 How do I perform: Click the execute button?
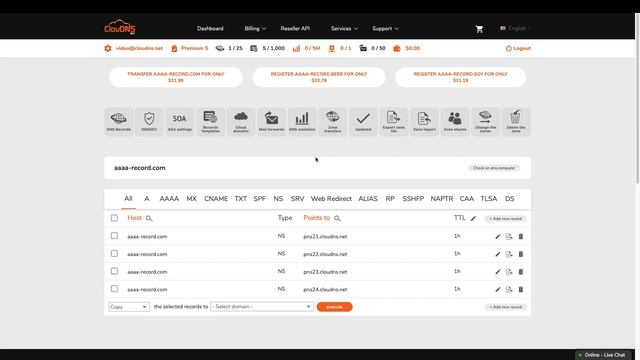[x=334, y=307]
